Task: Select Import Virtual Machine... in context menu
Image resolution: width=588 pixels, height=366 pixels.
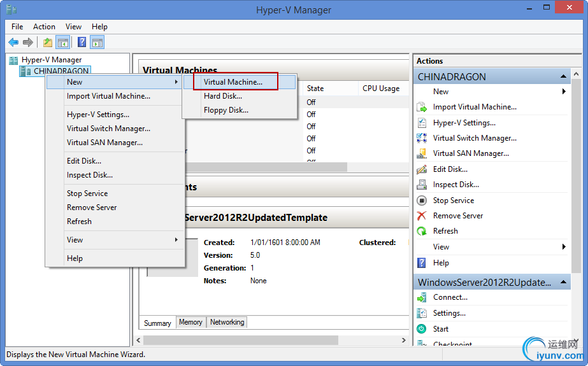Action: pyautogui.click(x=115, y=96)
